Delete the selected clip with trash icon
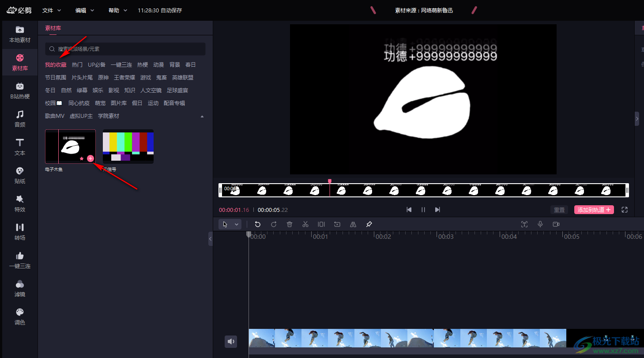The image size is (644, 358). pyautogui.click(x=290, y=224)
